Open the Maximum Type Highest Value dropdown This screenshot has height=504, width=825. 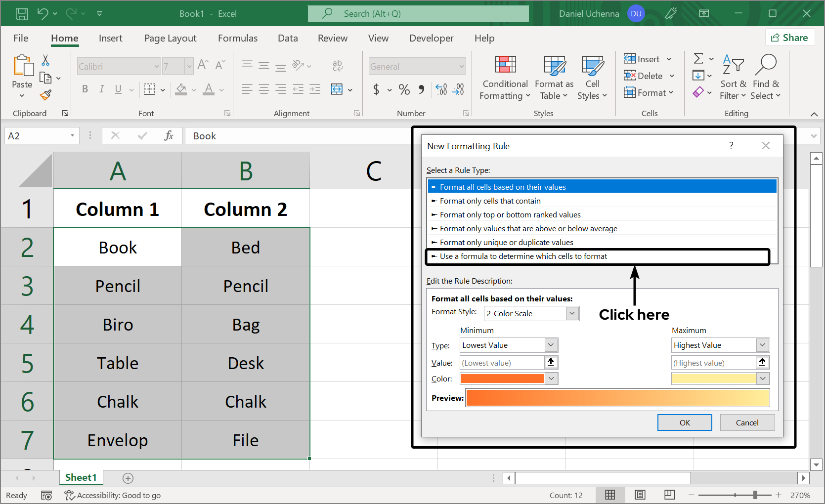(762, 345)
